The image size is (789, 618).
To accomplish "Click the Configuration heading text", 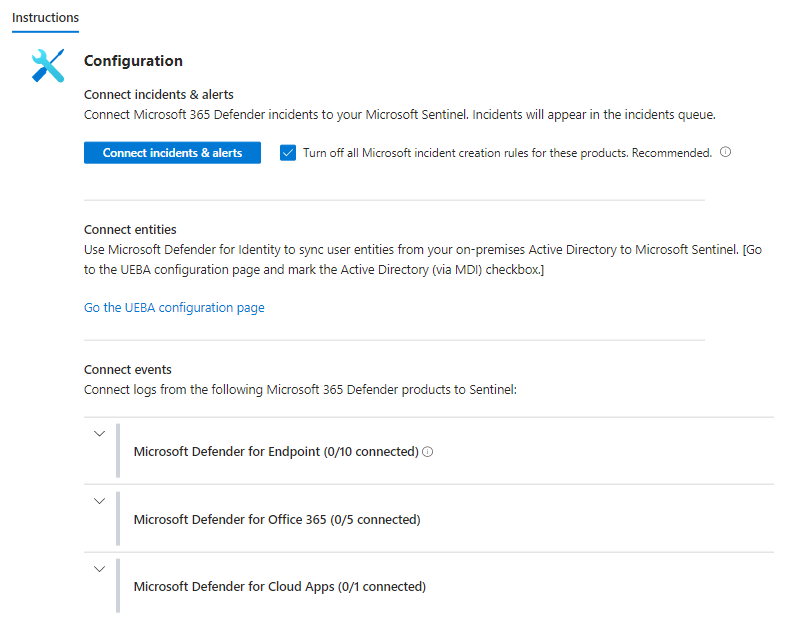I will point(133,61).
